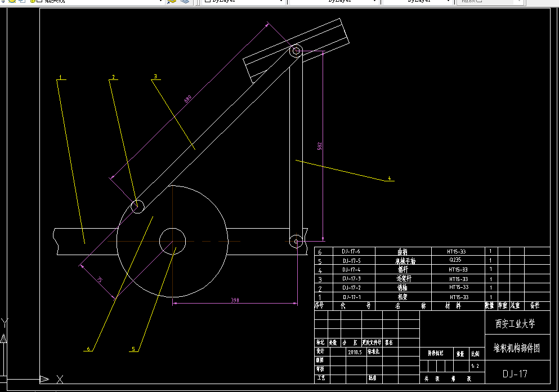Click serial number 6 in parts list

(x=320, y=252)
